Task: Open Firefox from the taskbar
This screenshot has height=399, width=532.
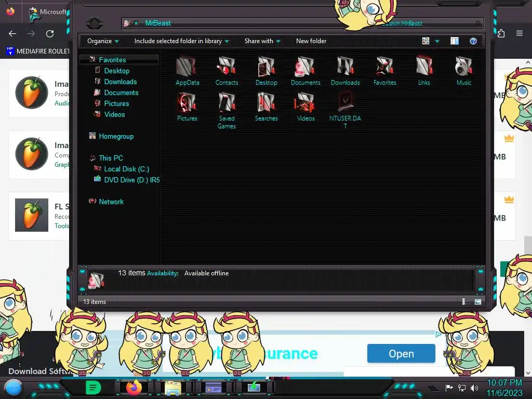Action: pos(134,388)
